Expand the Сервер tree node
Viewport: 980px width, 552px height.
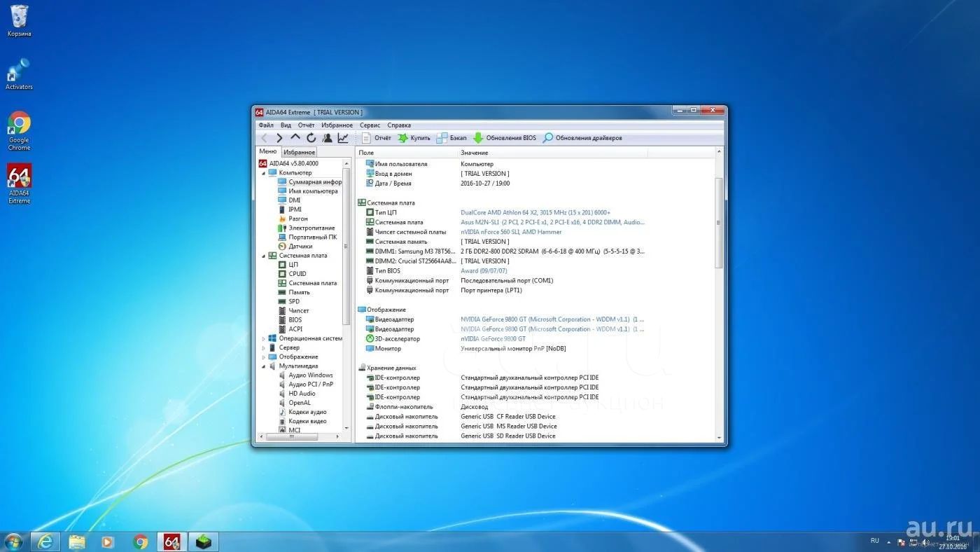click(264, 347)
